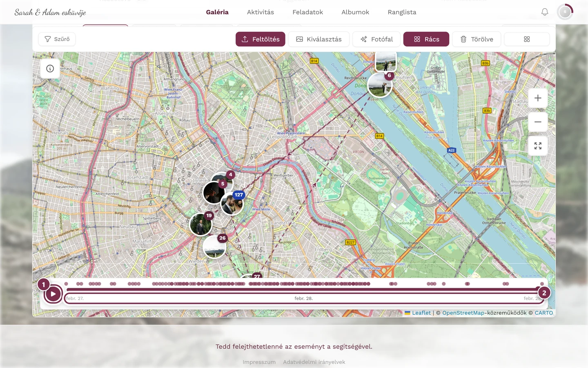Click the timeline start handle 1
This screenshot has width=588, height=368.
coord(44,285)
